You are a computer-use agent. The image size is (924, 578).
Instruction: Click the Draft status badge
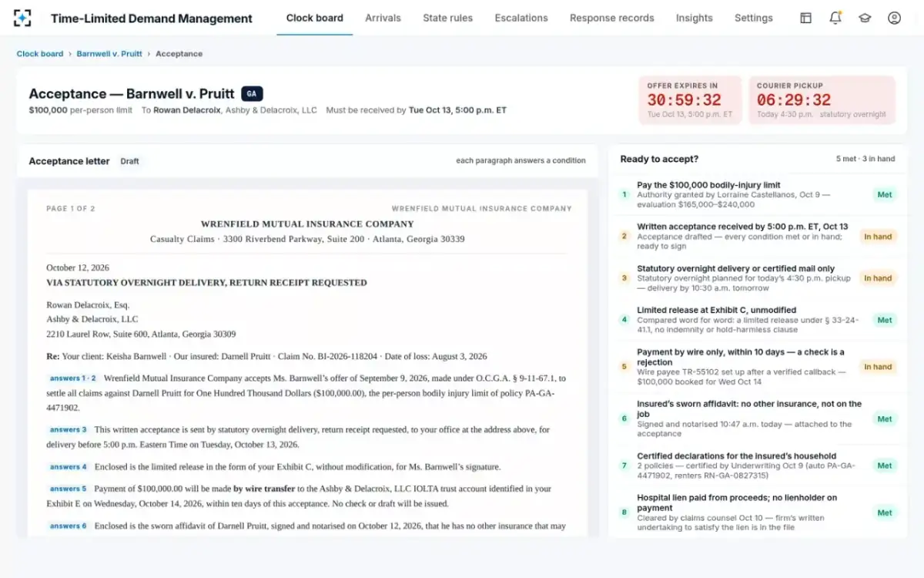[129, 161]
